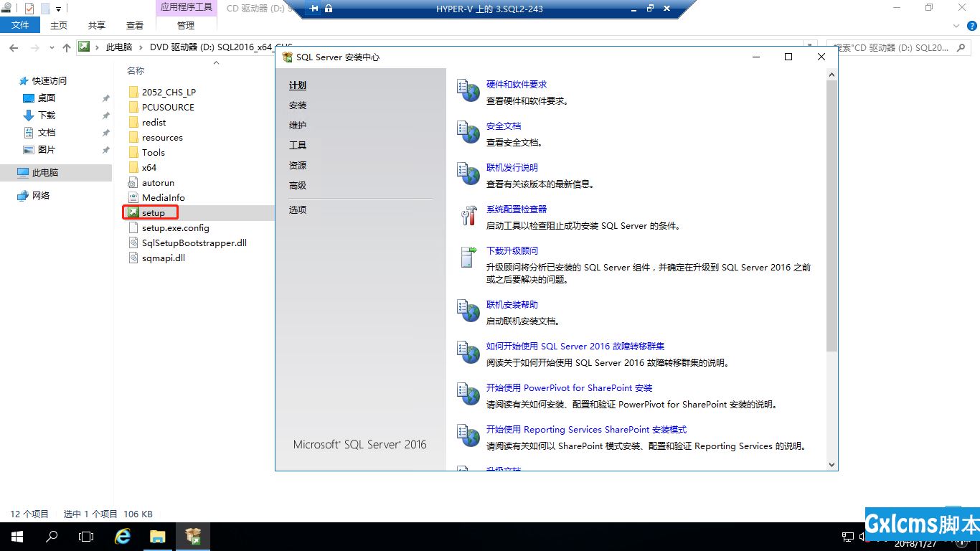Image resolution: width=980 pixels, height=551 pixels.
Task: Select 此电脑 in the navigation pane
Action: pos(45,173)
